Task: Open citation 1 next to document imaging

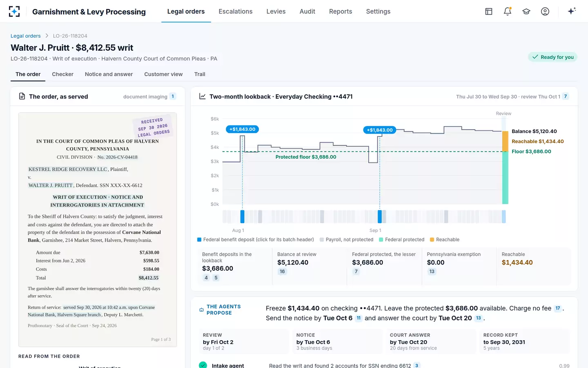Action: [173, 96]
